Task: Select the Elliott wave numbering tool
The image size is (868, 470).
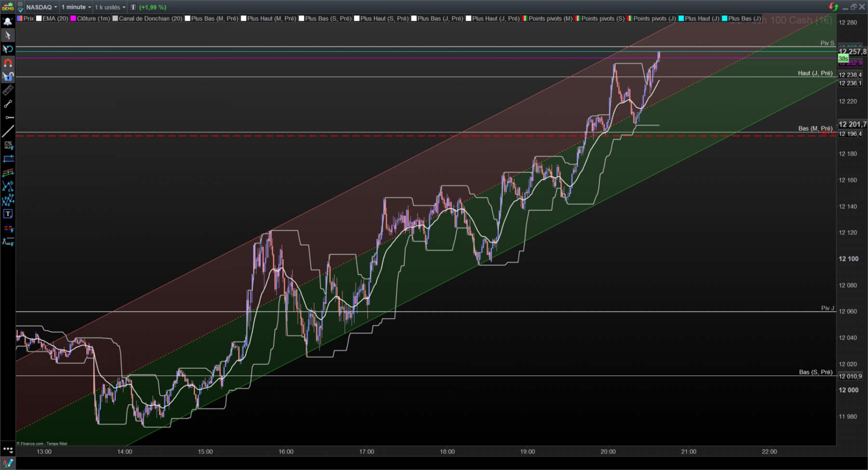Action: point(8,200)
